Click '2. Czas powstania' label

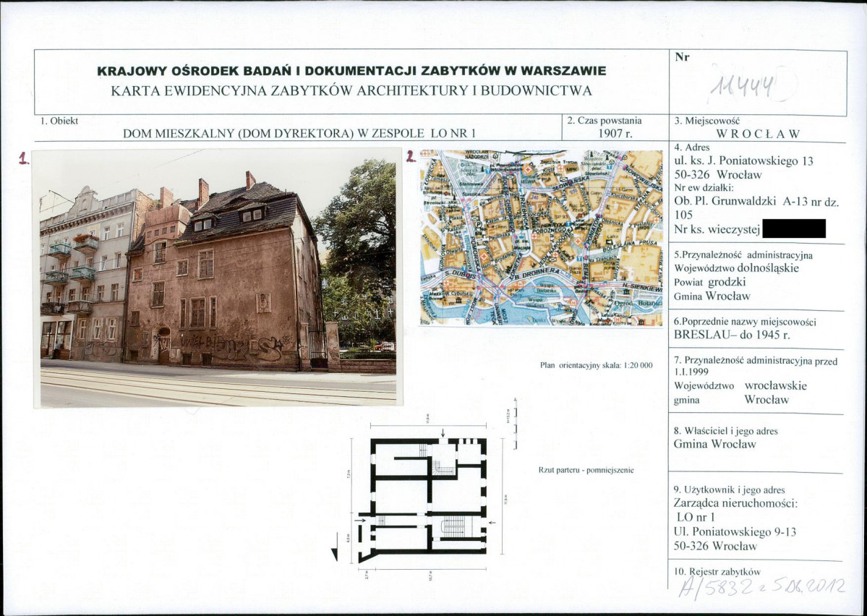click(605, 121)
